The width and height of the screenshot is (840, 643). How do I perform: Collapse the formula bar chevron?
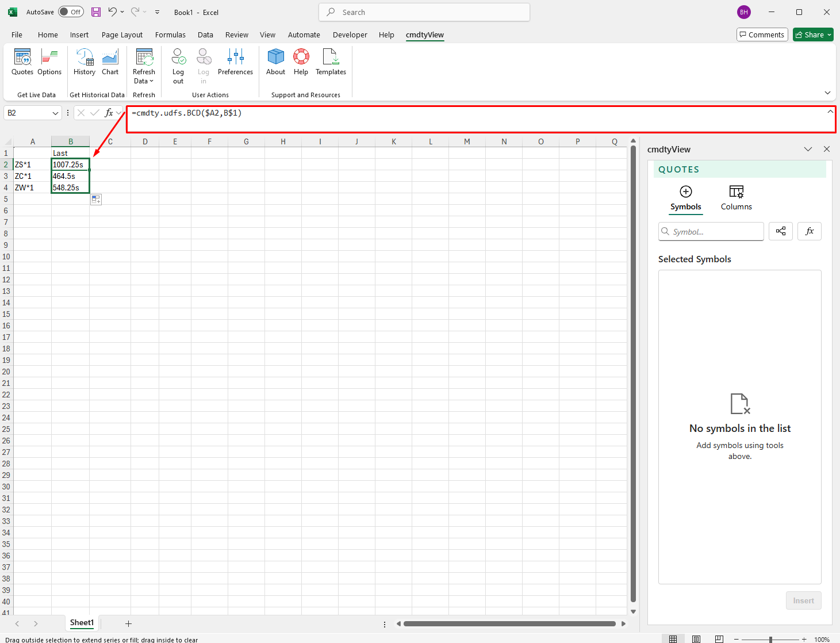pyautogui.click(x=830, y=112)
